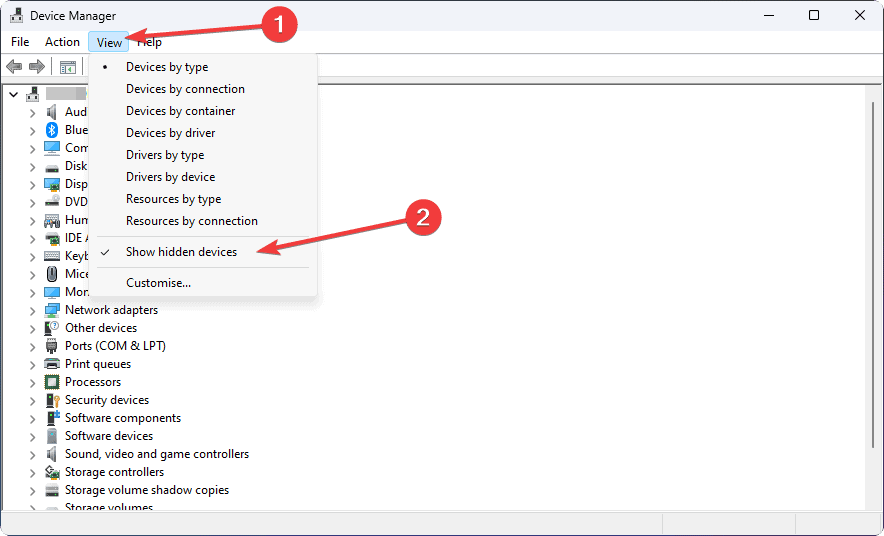Screen dimensions: 884x536
Task: Expand the Other devices category
Action: (33, 329)
